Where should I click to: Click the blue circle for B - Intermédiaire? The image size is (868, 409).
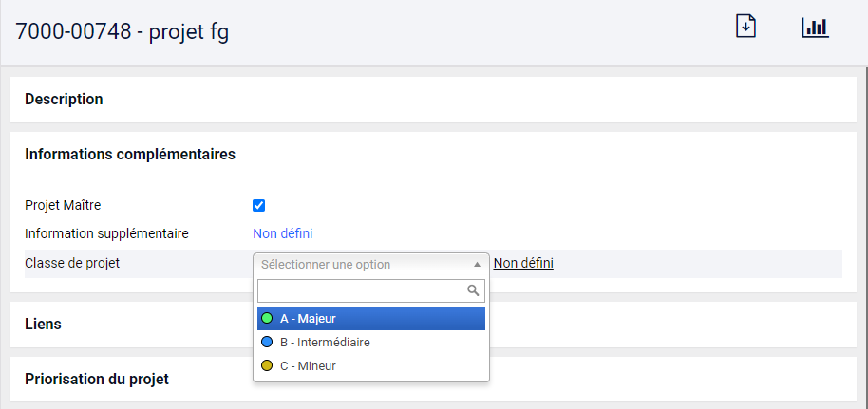click(x=267, y=343)
